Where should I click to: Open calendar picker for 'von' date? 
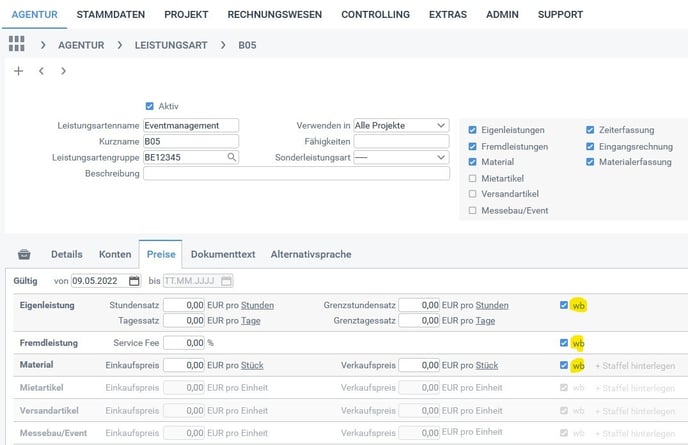point(134,281)
